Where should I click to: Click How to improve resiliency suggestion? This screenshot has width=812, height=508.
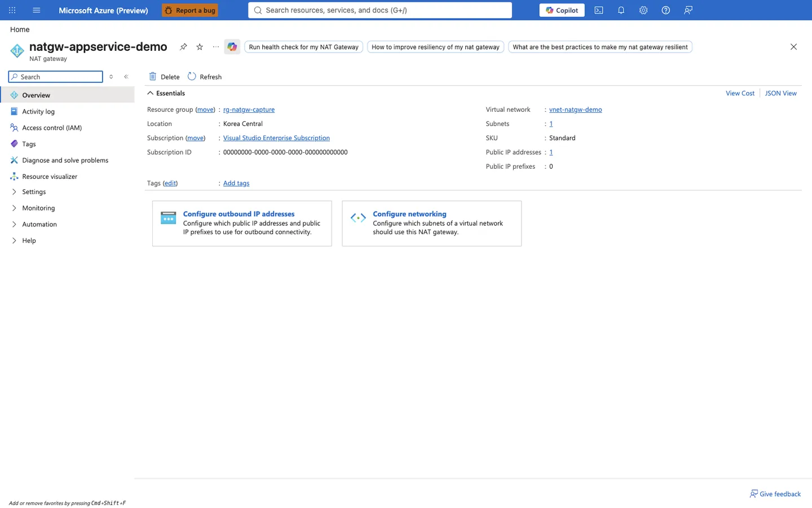point(435,47)
